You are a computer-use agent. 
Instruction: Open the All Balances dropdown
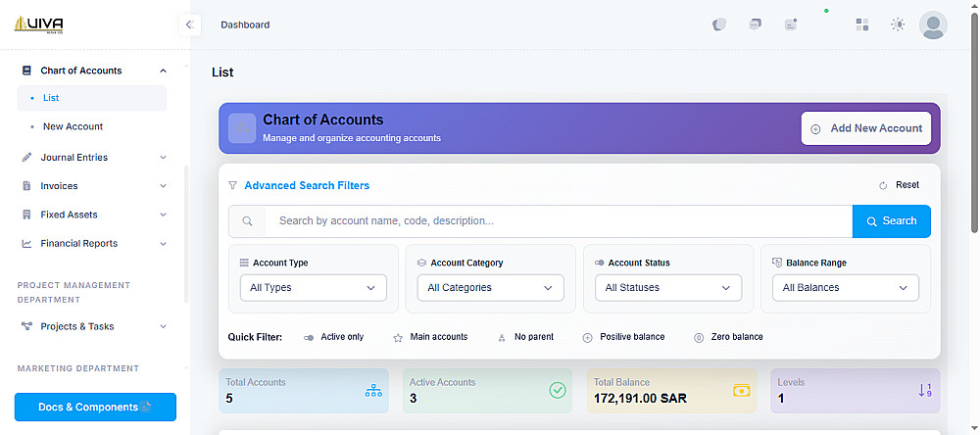point(845,288)
